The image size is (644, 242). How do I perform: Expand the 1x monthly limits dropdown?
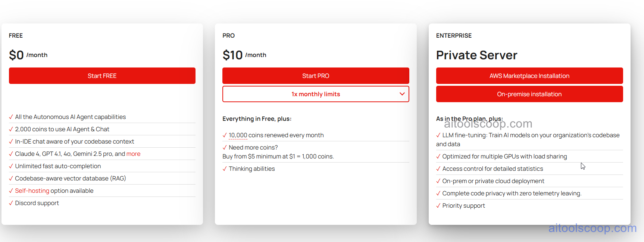[x=316, y=94]
